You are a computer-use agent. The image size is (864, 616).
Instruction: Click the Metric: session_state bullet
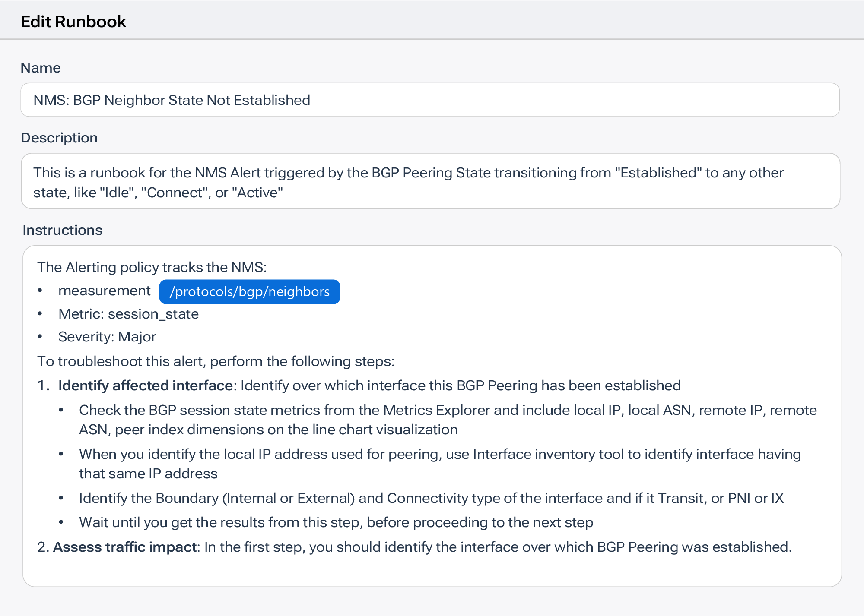tap(128, 314)
